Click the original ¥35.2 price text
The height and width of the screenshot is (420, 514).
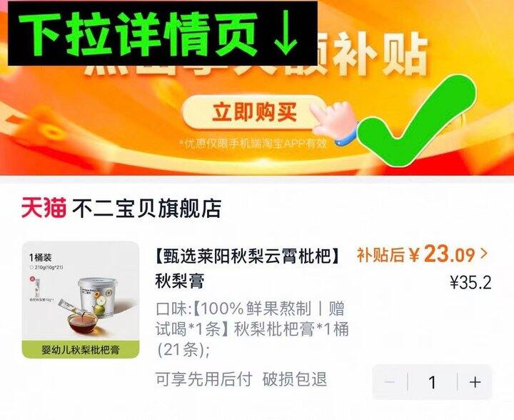click(x=470, y=282)
